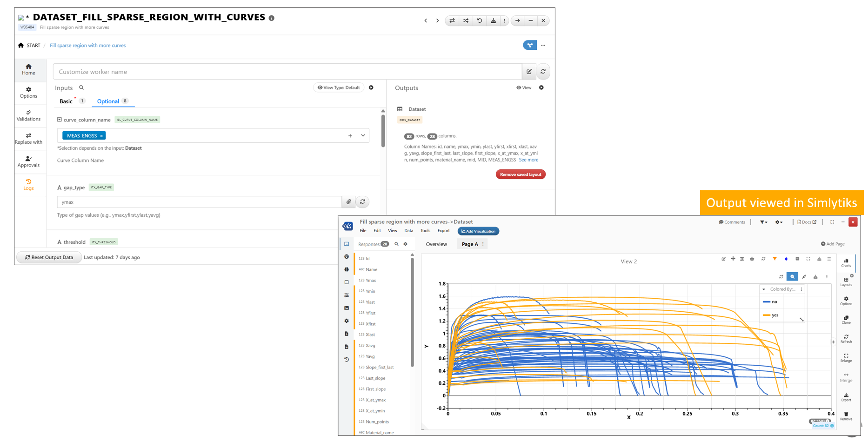
Task: Click the Enlarge icon in the right sidebar
Action: click(x=846, y=358)
